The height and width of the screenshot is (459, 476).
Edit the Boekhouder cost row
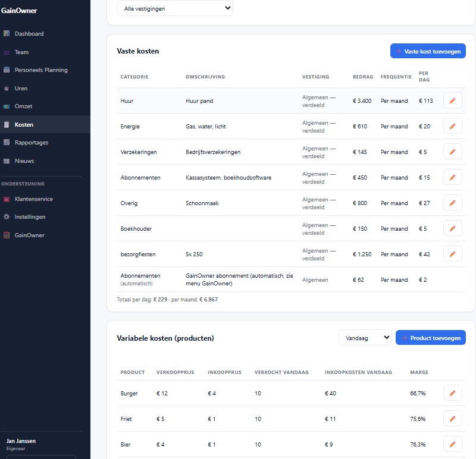(x=452, y=228)
